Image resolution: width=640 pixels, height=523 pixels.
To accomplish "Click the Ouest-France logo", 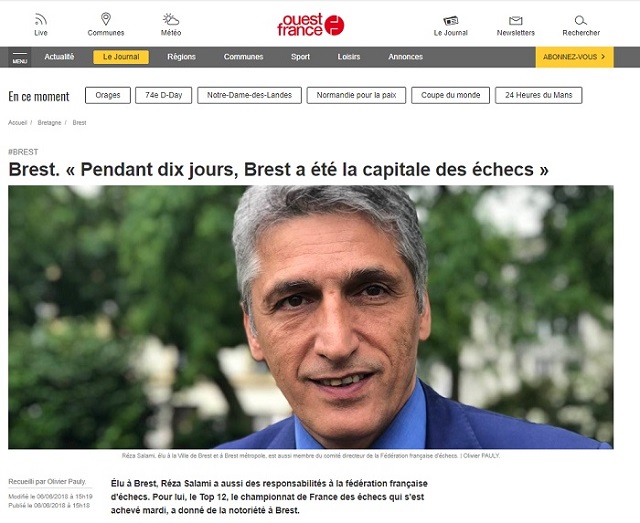I will click(x=311, y=24).
